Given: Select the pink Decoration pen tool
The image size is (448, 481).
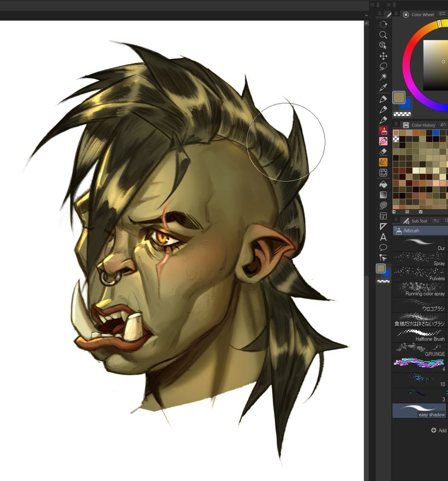Looking at the screenshot, I should (x=383, y=141).
